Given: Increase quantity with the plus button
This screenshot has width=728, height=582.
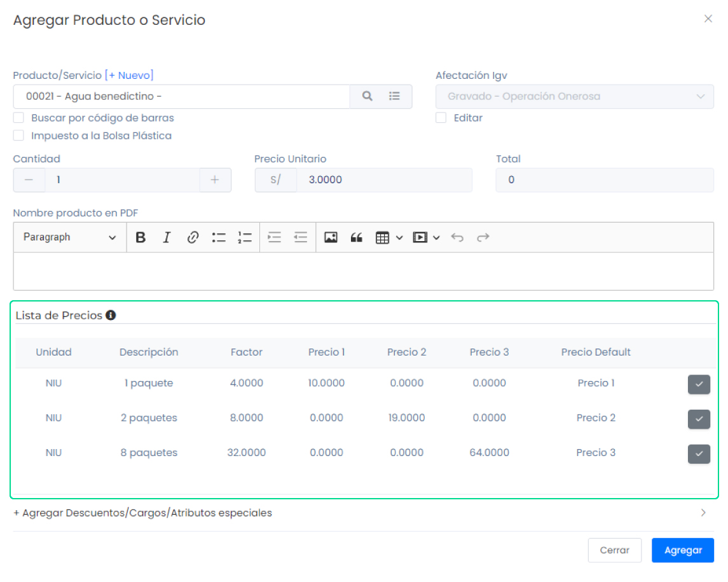Looking at the screenshot, I should coord(215,180).
